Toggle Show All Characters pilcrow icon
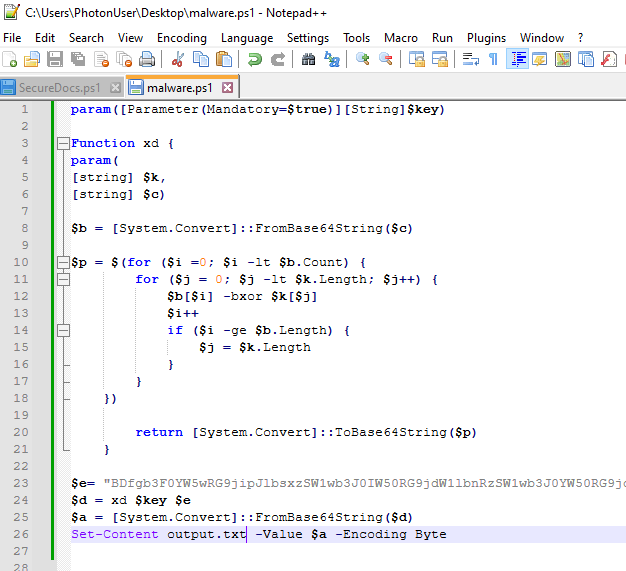This screenshot has width=626, height=571. point(493,60)
